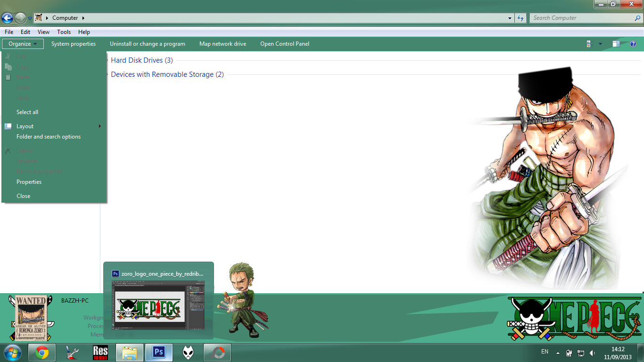Click the zoro_logo_one_piece preview title

click(162, 273)
